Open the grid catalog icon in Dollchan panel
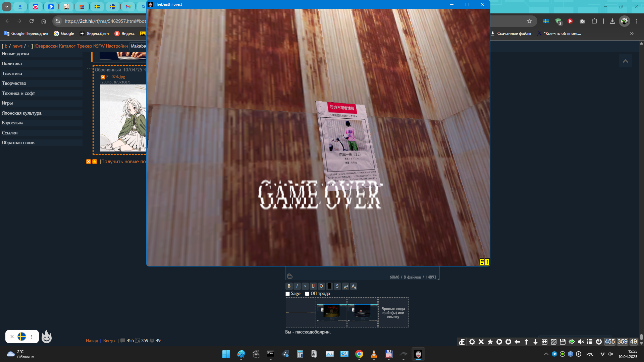Viewport: 644px width, 362px height. (590, 342)
